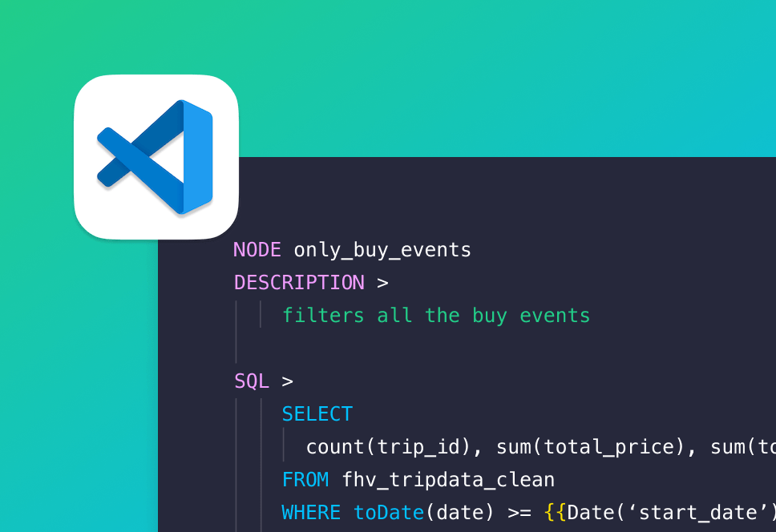This screenshot has height=532, width=776.
Task: Click sum(total_price) in the query
Action: (x=590, y=447)
